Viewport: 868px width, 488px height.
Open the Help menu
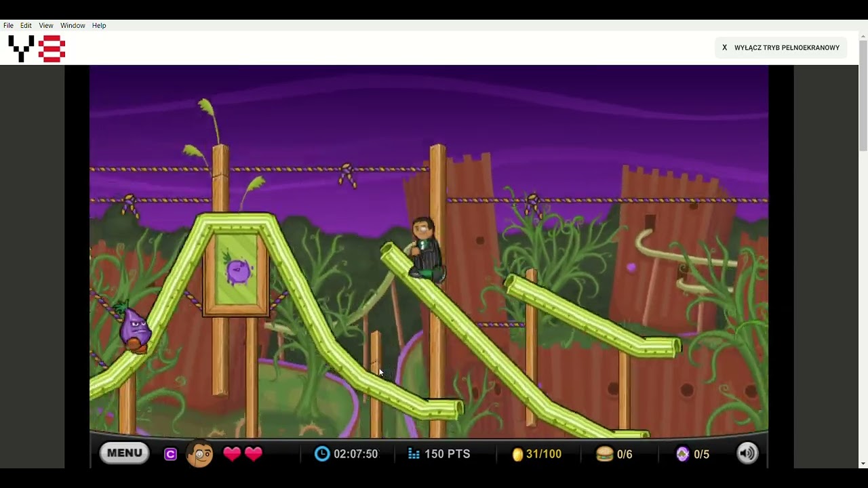click(x=99, y=26)
